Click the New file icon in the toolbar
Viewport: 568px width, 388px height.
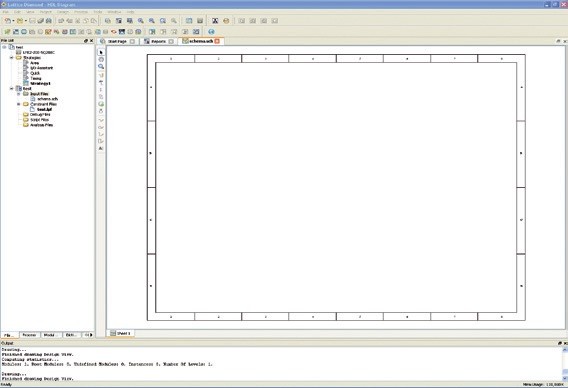click(7, 21)
